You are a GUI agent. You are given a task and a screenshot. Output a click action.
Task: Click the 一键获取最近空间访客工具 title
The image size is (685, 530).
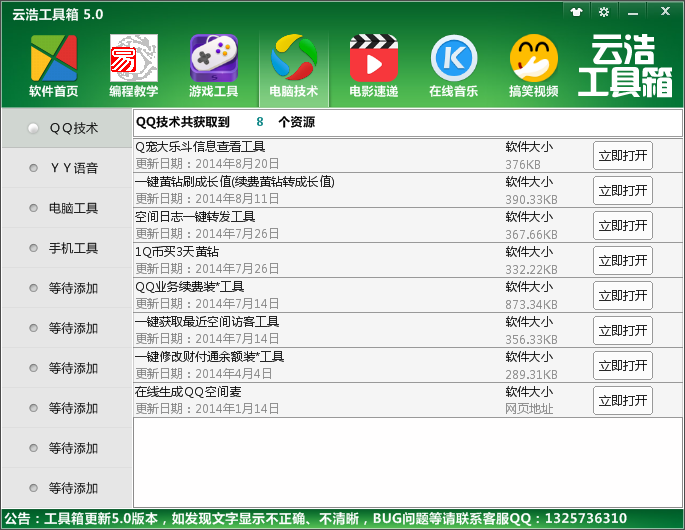(x=207, y=322)
